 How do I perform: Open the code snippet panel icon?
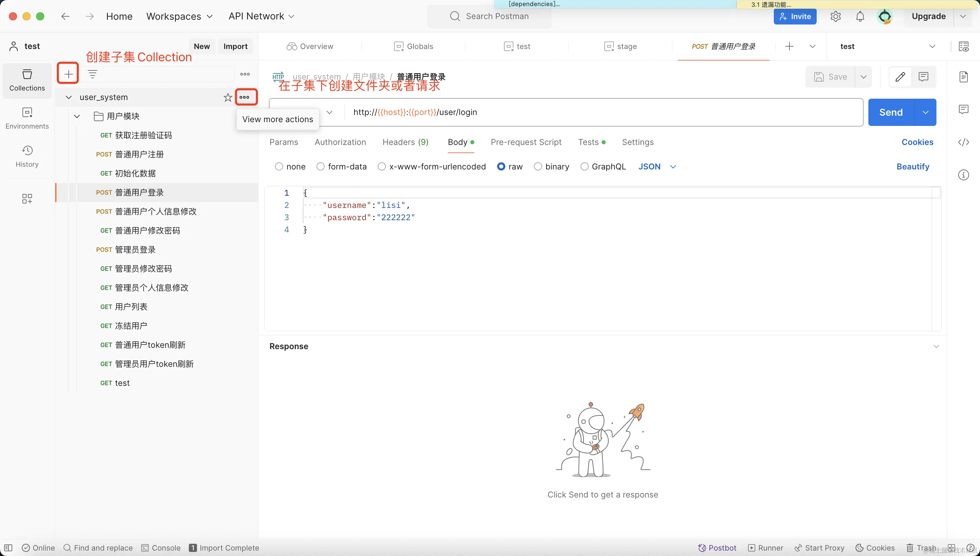[963, 143]
